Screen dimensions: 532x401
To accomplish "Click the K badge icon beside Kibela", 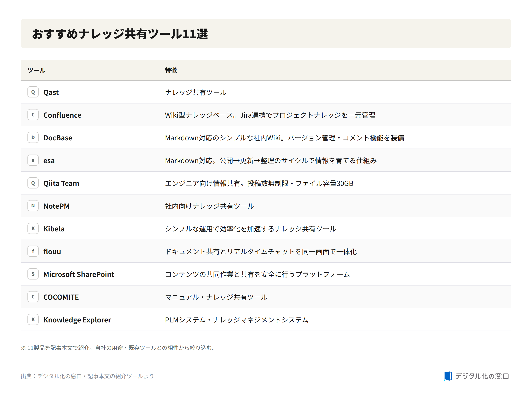I will [x=33, y=228].
